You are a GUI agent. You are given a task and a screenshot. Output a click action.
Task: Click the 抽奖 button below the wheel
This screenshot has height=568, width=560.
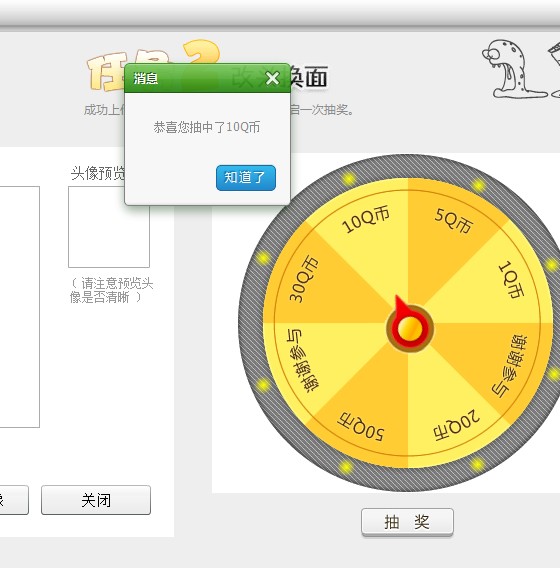pyautogui.click(x=407, y=522)
